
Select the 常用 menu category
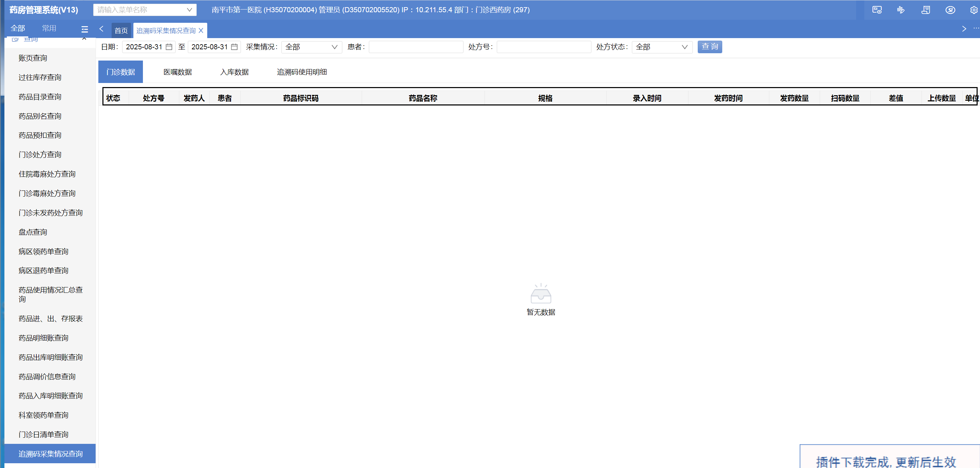pos(49,28)
